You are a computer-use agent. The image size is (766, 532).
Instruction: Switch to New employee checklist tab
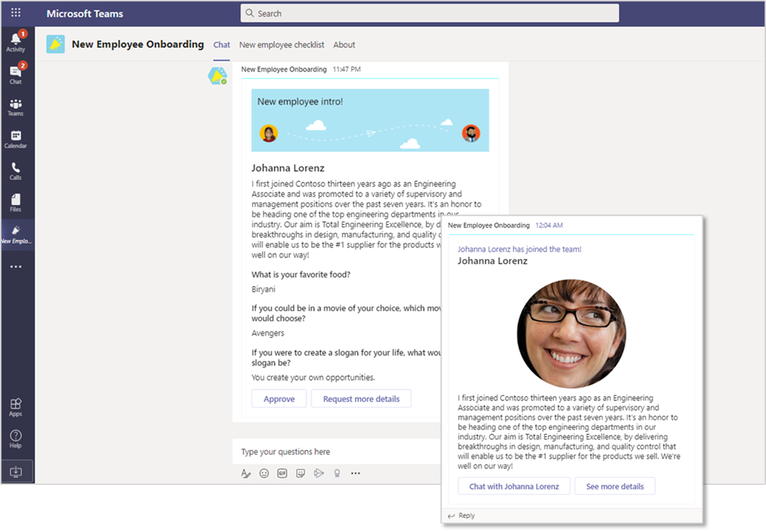pyautogui.click(x=281, y=45)
